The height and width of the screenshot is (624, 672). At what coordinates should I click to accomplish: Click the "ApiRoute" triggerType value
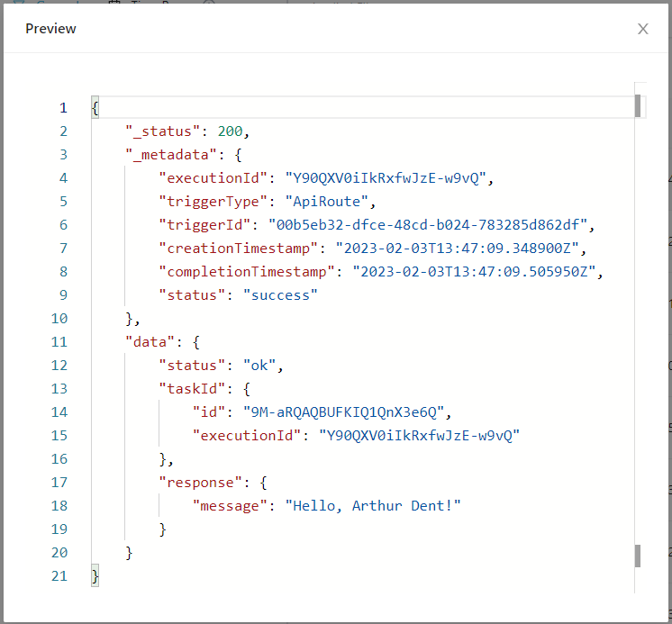click(x=323, y=202)
